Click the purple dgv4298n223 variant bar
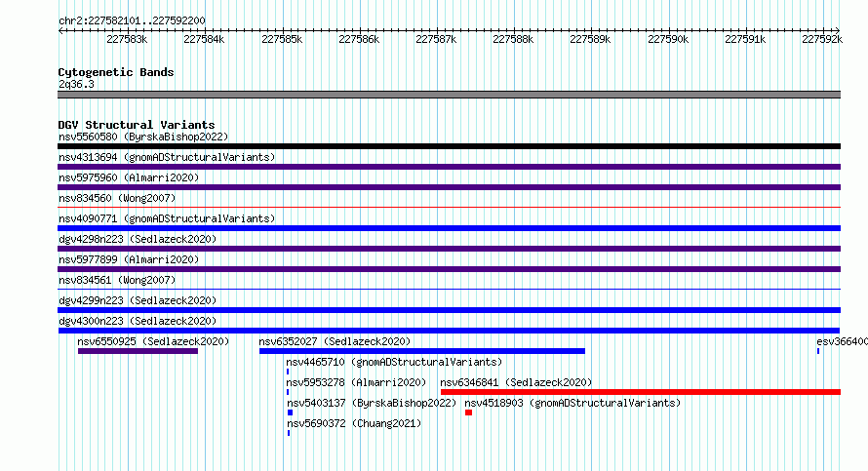The height and width of the screenshot is (471, 868). click(449, 249)
